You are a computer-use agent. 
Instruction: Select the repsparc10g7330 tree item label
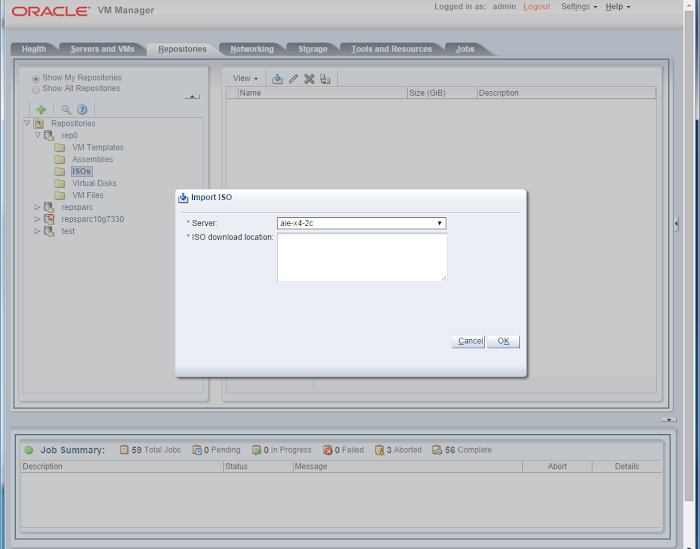pyautogui.click(x=92, y=219)
